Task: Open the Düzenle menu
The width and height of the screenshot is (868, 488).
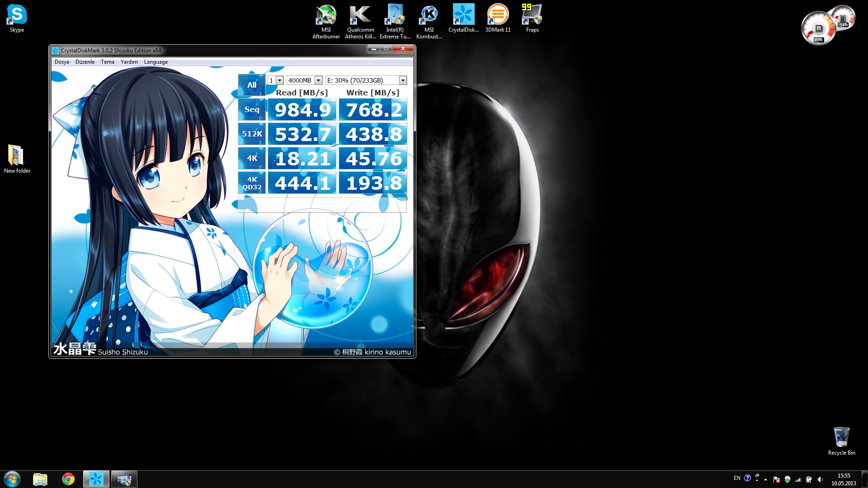Action: pyautogui.click(x=85, y=62)
